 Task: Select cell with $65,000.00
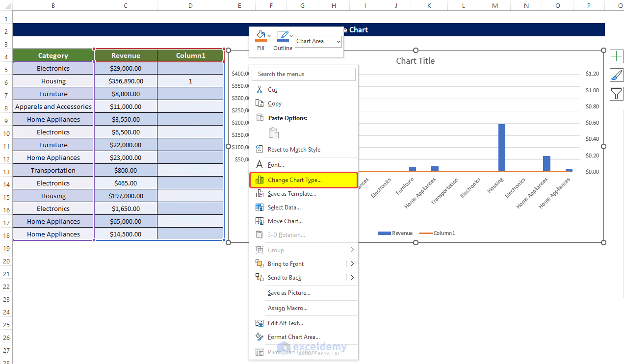(x=126, y=221)
